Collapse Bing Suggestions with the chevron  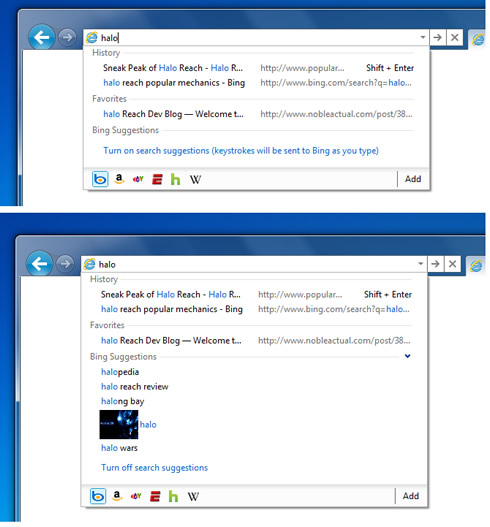[407, 356]
